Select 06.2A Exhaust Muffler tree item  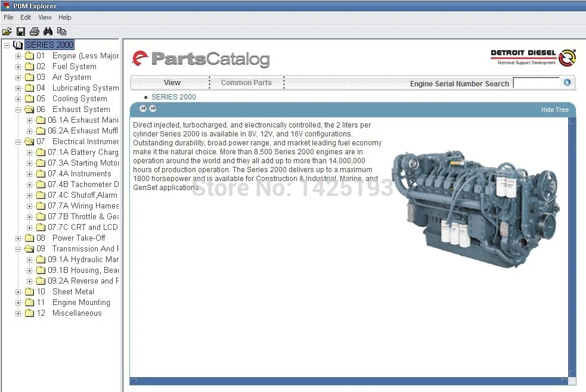click(83, 130)
